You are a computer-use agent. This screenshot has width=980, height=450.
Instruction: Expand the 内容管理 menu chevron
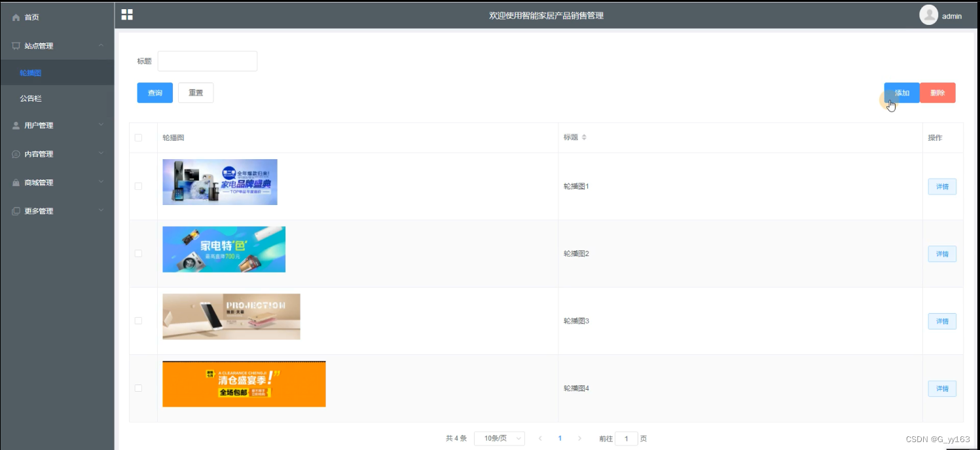pyautogui.click(x=101, y=153)
